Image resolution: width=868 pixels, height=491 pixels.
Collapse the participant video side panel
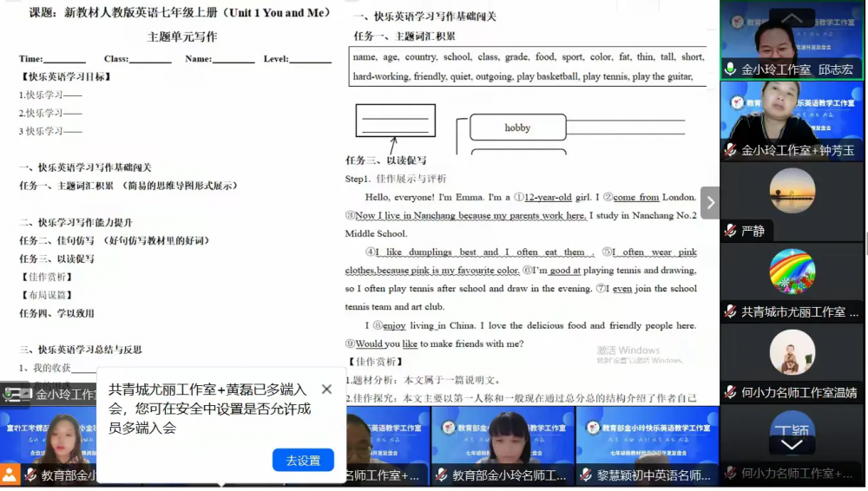click(x=710, y=203)
